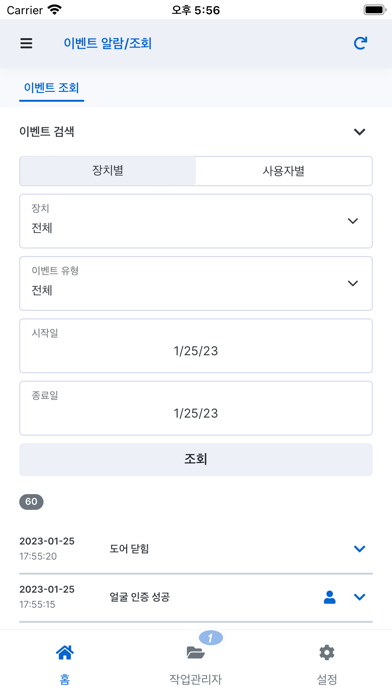The height and width of the screenshot is (696, 392).
Task: Open the 시작일 date field
Action: [196, 346]
